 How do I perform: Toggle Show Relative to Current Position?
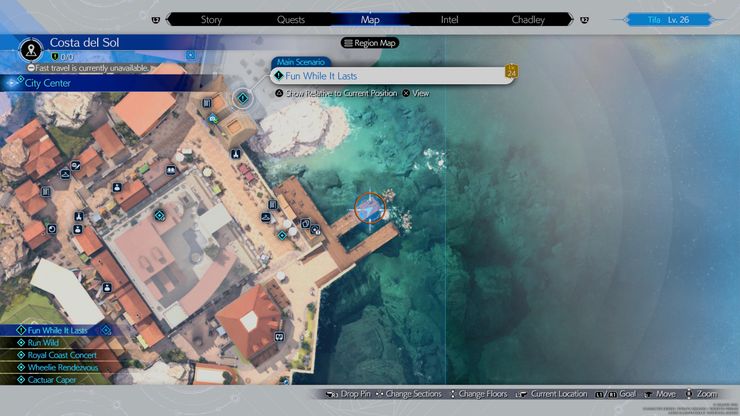pos(336,93)
